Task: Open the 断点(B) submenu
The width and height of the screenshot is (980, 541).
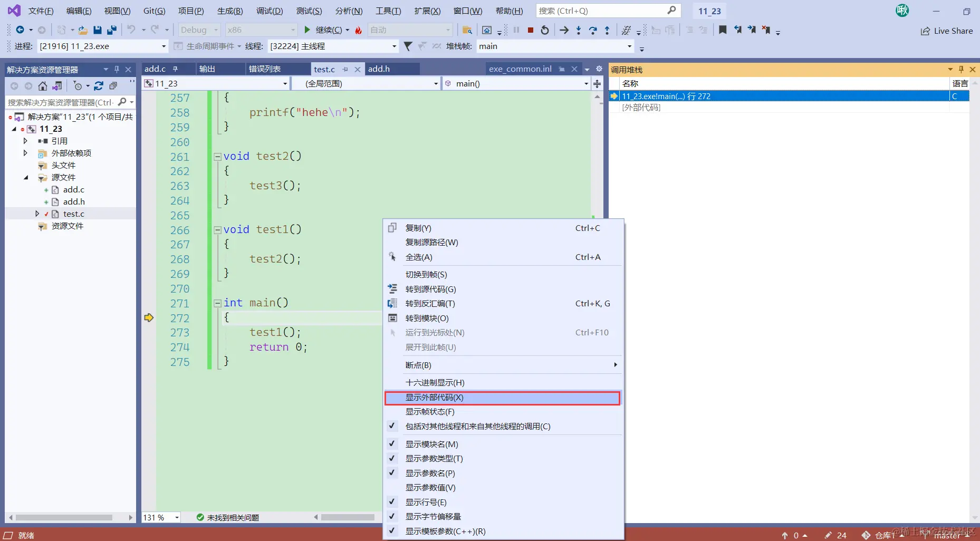Action: tap(503, 365)
